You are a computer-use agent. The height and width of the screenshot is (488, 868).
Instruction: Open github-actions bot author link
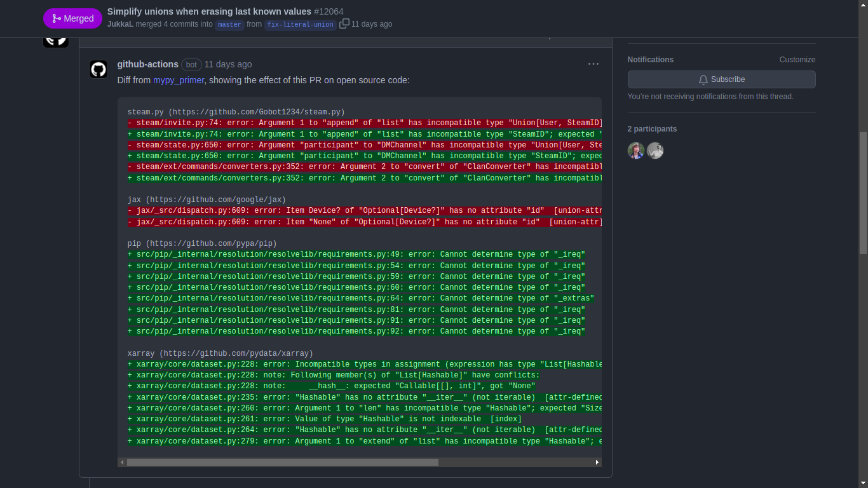pos(148,64)
